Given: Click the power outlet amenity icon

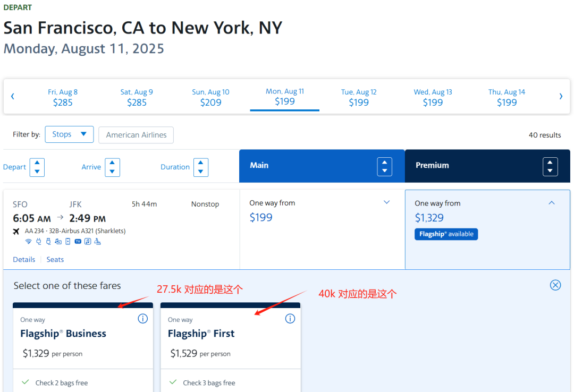Looking at the screenshot, I should [x=38, y=242].
